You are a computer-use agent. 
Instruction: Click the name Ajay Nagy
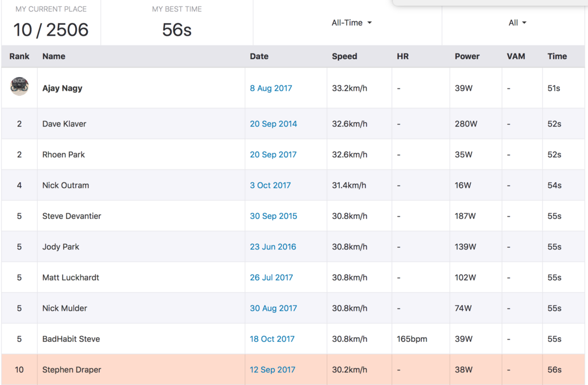(x=63, y=88)
